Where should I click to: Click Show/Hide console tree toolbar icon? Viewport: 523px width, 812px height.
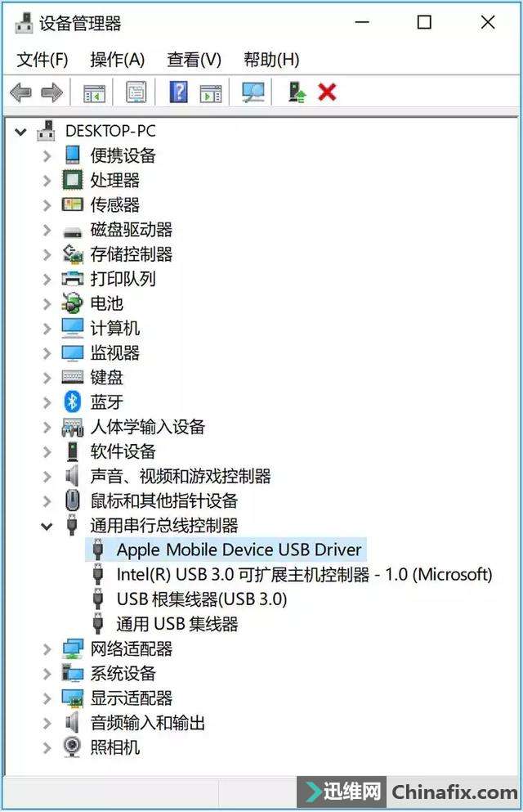[x=94, y=94]
